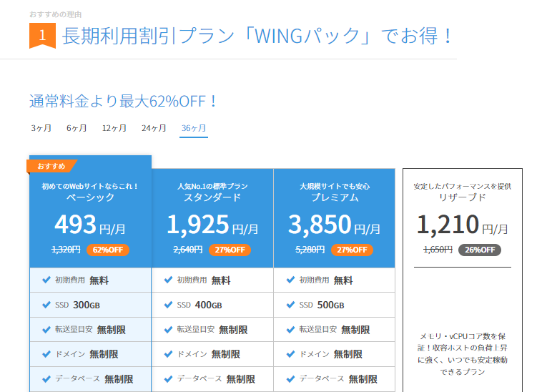Click the 1,210 円/月 price
This screenshot has width=547, height=392.
pyautogui.click(x=462, y=224)
